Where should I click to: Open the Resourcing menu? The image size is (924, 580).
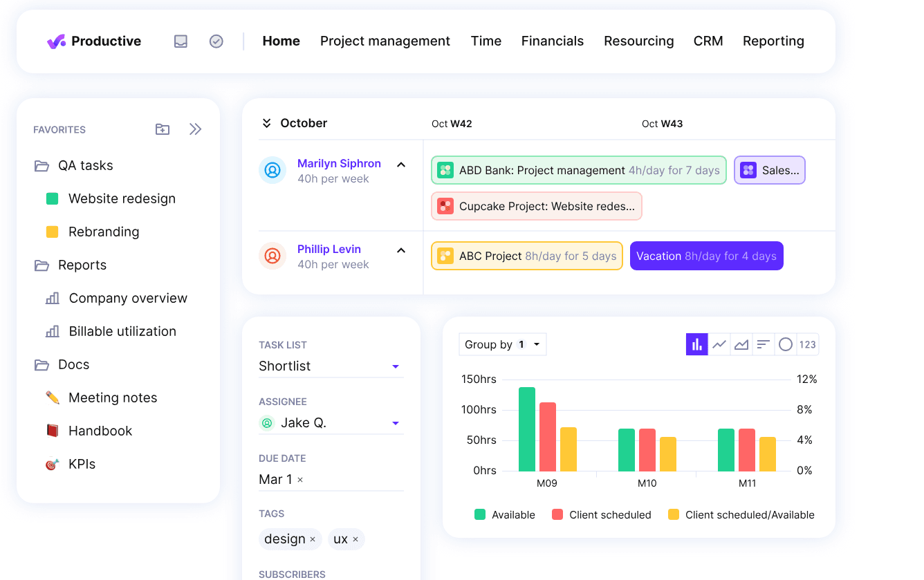tap(639, 41)
